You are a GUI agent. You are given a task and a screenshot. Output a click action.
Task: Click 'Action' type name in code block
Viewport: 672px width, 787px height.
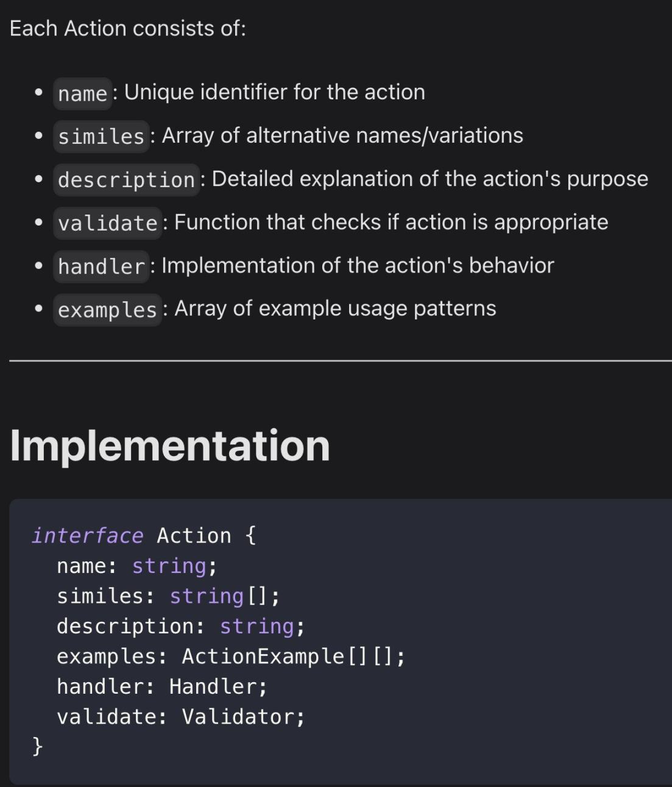click(x=194, y=536)
